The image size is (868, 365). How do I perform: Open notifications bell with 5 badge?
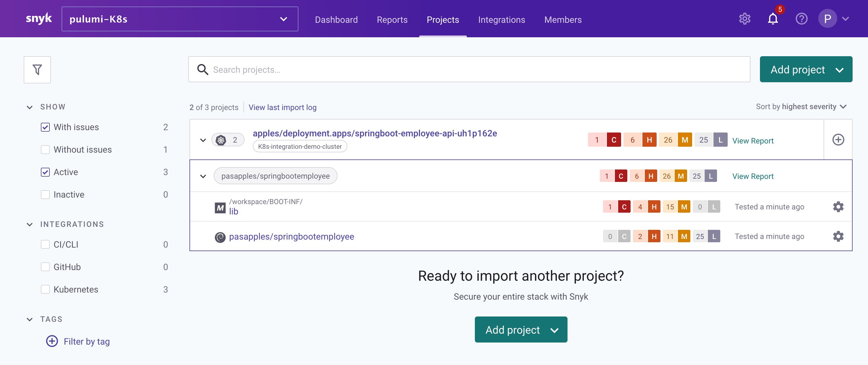click(773, 19)
